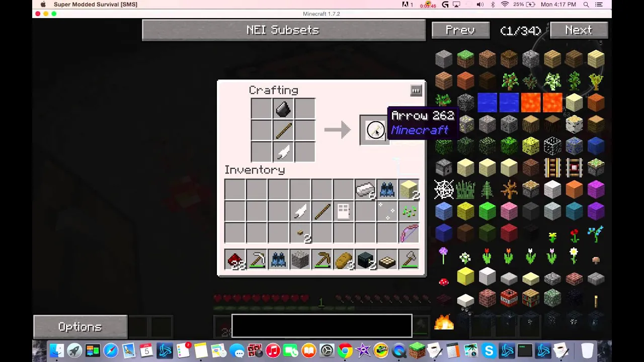Screen dimensions: 644x362
Task: Pick the blue orchid from the NEI panel
Action: click(596, 234)
